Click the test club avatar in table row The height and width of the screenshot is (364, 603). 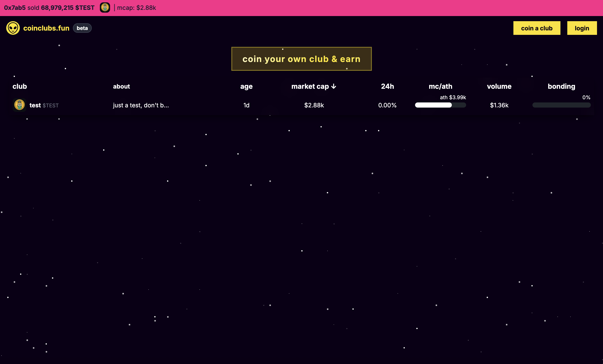(x=19, y=105)
